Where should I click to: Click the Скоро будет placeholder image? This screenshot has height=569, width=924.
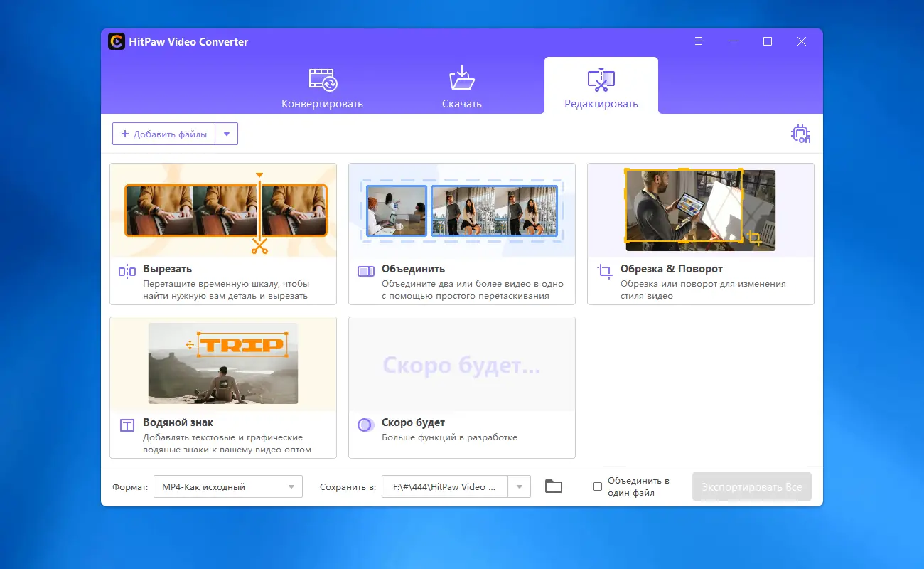click(462, 363)
